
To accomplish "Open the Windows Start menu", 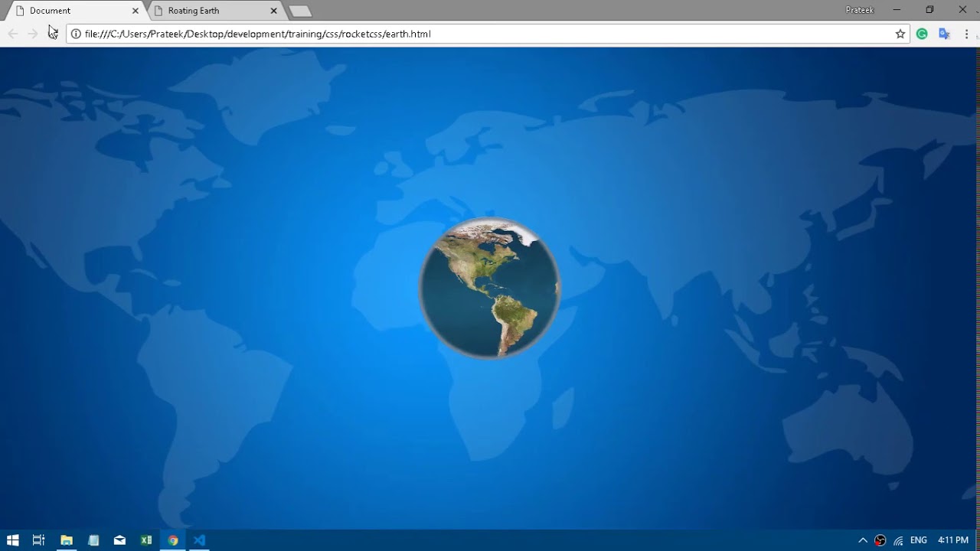I will [12, 540].
